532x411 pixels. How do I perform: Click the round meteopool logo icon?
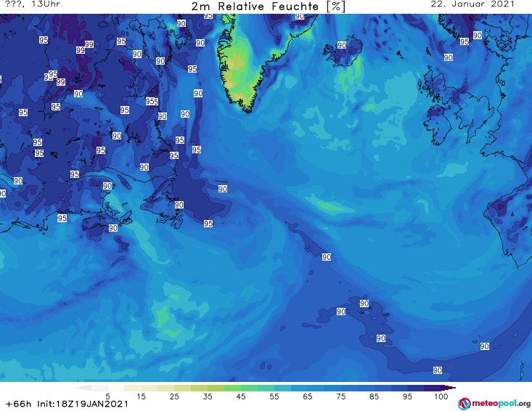point(464,404)
